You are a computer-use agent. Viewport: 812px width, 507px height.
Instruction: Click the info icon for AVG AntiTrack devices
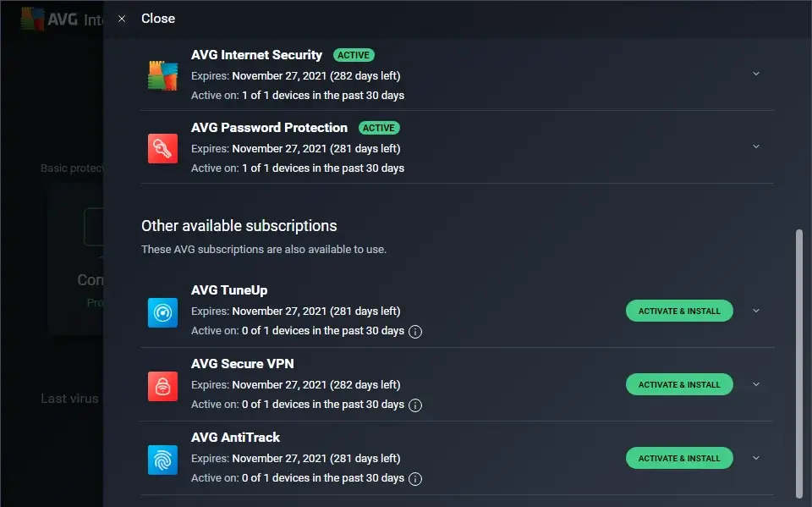click(x=415, y=479)
